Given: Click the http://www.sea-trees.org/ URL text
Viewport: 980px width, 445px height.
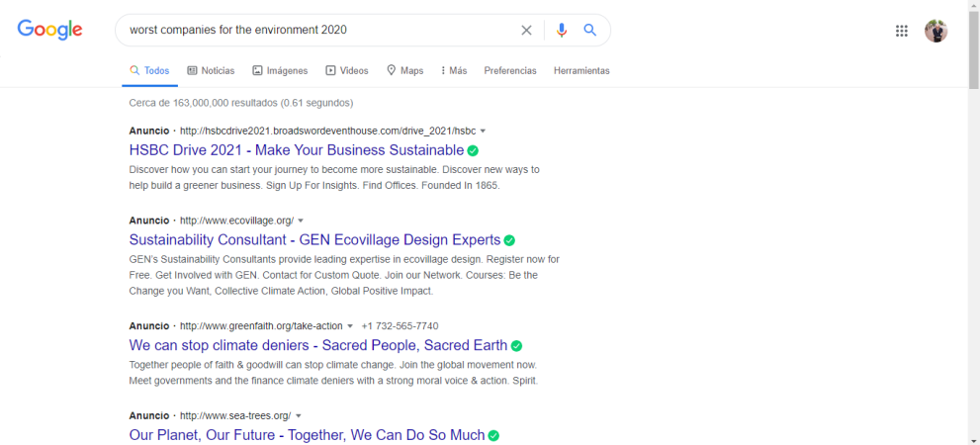Looking at the screenshot, I should 235,416.
